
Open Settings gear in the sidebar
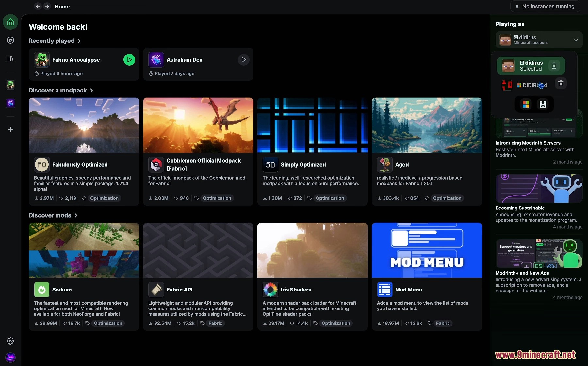[10, 341]
